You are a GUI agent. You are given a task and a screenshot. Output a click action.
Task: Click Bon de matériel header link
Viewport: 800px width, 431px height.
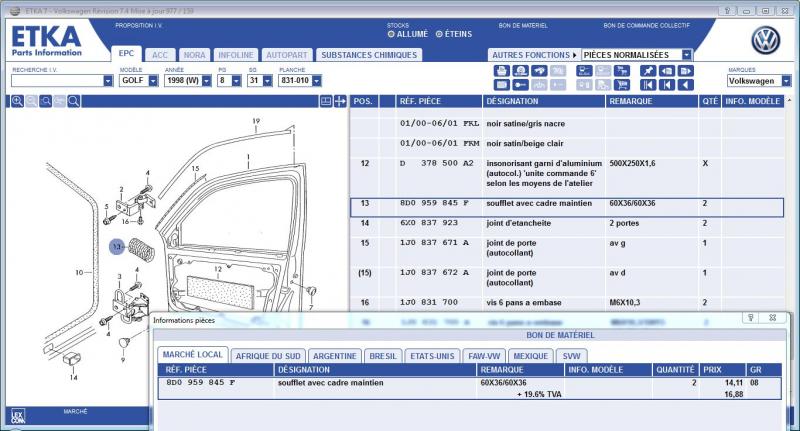[x=523, y=26]
